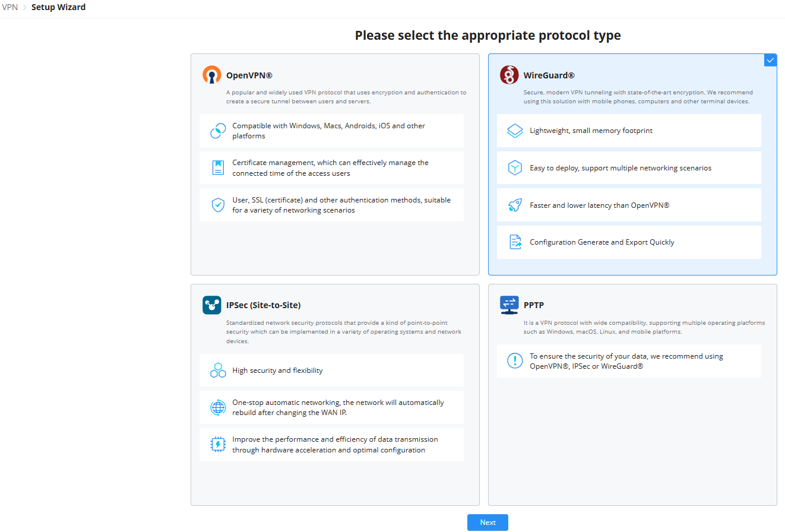Toggle the WireGuard selected checkmark corner
Screen dimensions: 785x532
click(770, 60)
